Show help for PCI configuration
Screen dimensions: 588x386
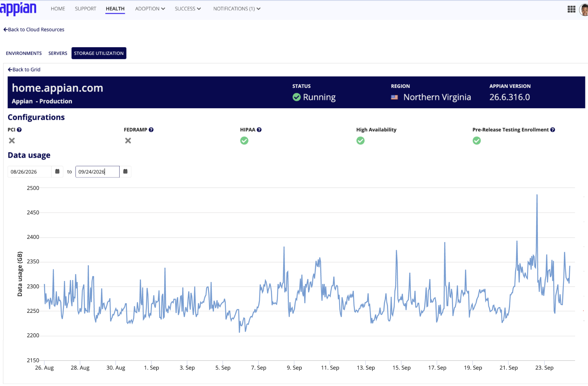coord(19,130)
